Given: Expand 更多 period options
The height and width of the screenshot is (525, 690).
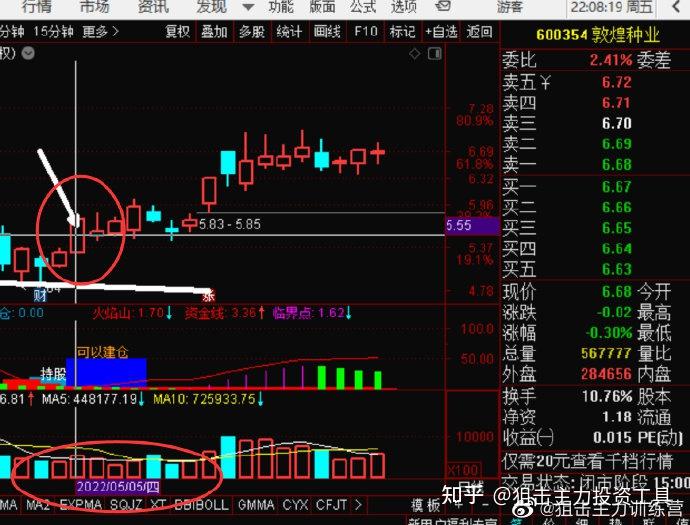Looking at the screenshot, I should click(100, 32).
